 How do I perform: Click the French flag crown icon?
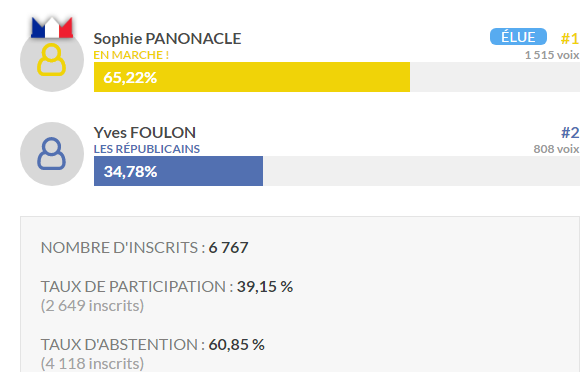click(52, 28)
